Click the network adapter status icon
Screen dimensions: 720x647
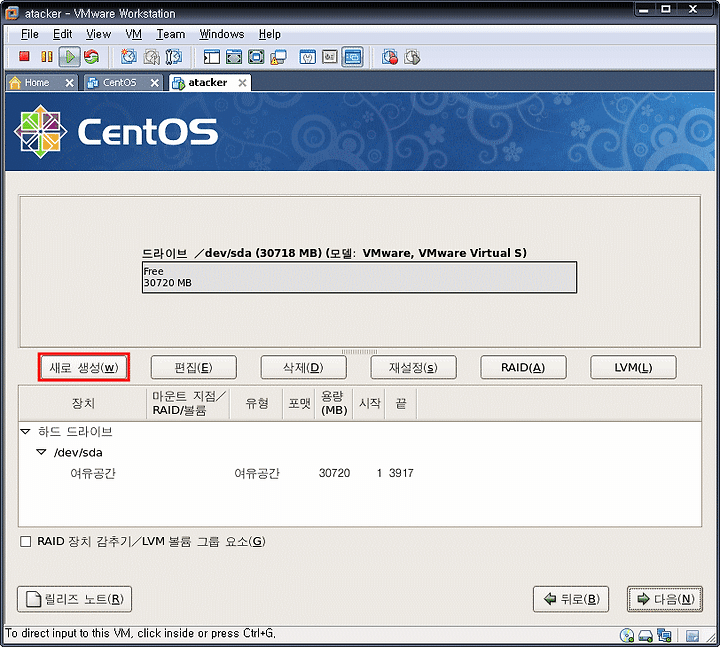[x=664, y=636]
